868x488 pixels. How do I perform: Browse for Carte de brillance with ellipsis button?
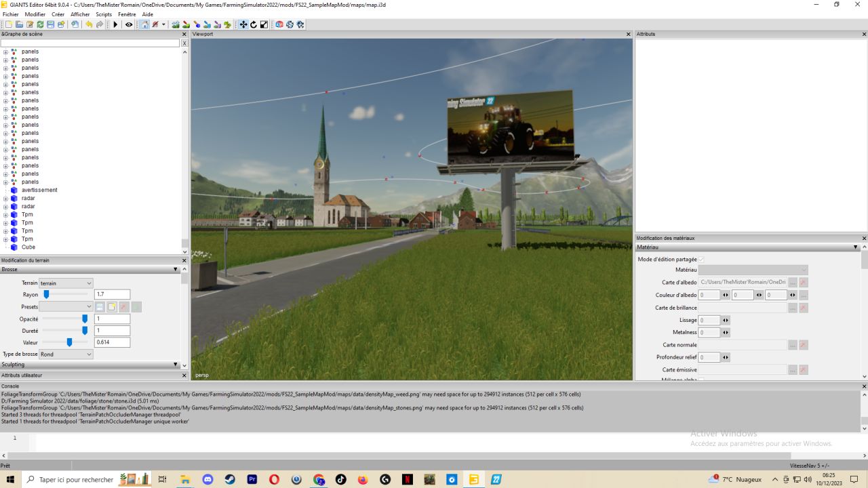click(x=792, y=308)
